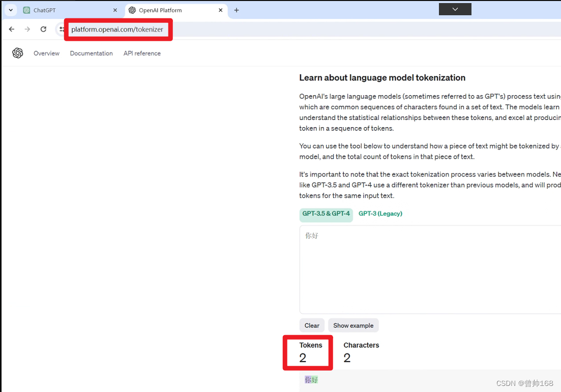561x392 pixels.
Task: Show example text in tokenizer
Action: [353, 325]
